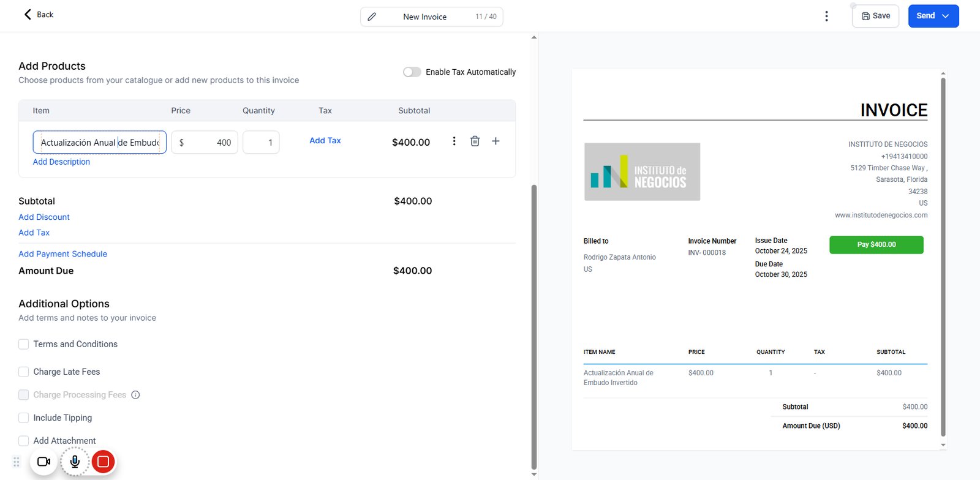The width and height of the screenshot is (980, 480).
Task: Click the Add Description link
Action: coord(61,162)
